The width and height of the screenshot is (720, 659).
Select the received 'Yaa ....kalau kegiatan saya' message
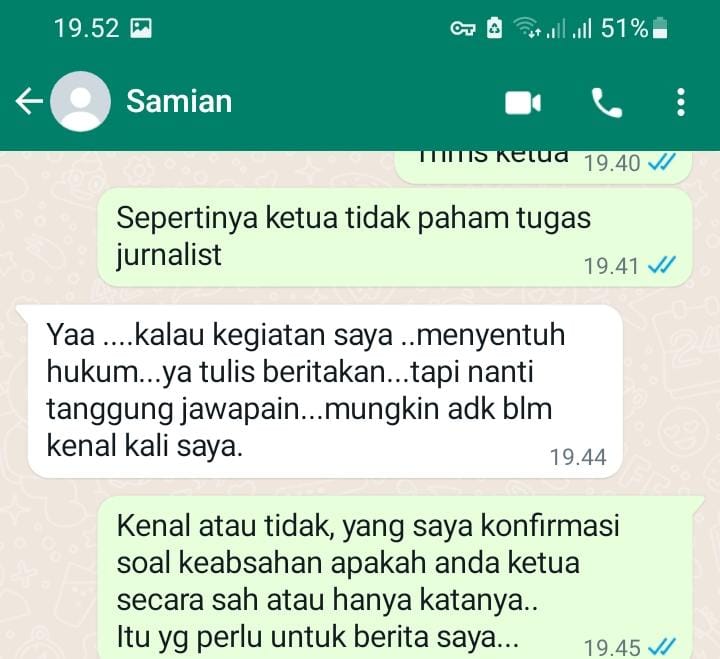pos(325,391)
